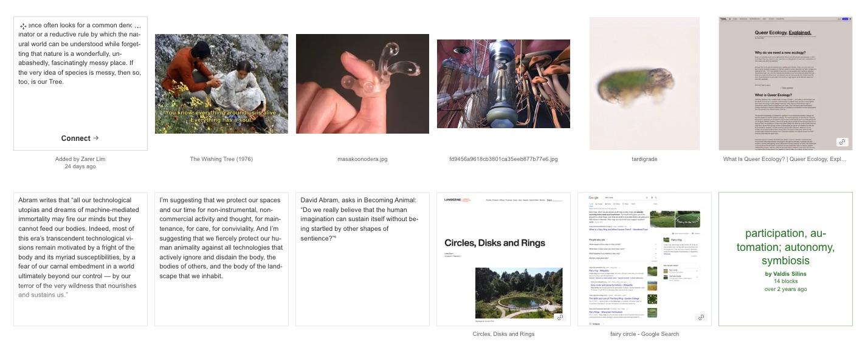
Task: Click the link icon on the fairy circle search block
Action: click(701, 317)
